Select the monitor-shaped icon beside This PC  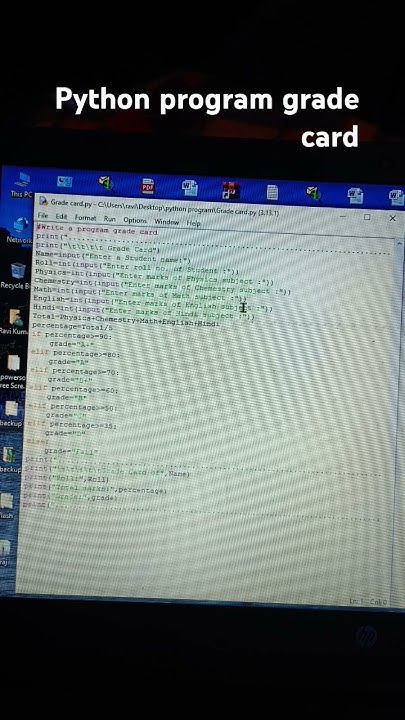(x=64, y=181)
